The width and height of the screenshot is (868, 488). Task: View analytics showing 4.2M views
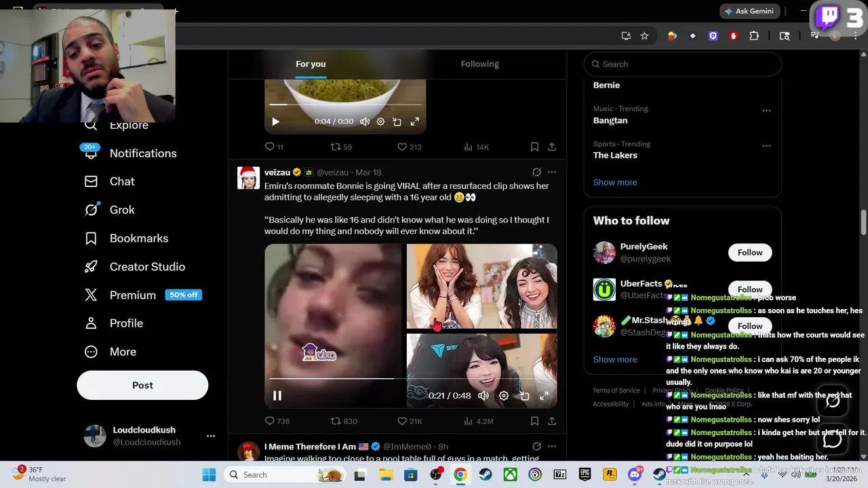(x=478, y=421)
